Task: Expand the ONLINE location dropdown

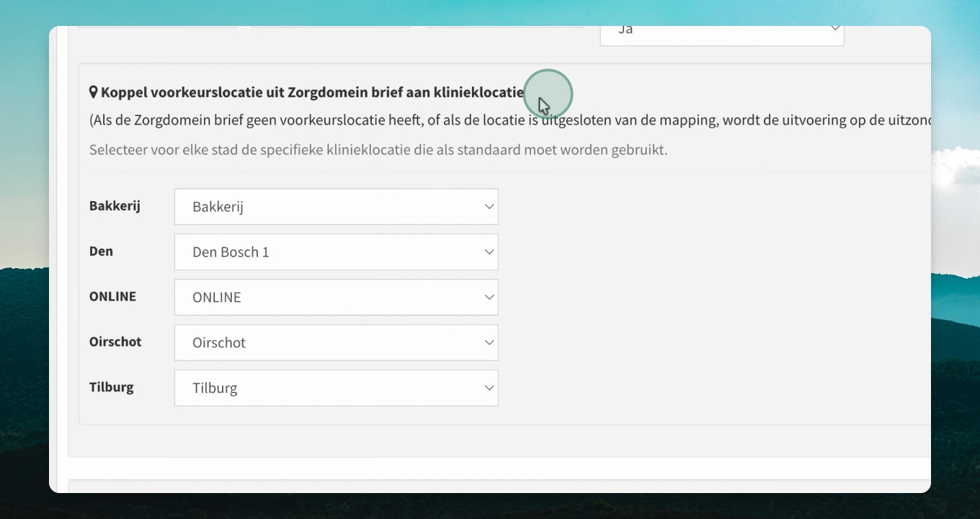Action: (336, 298)
